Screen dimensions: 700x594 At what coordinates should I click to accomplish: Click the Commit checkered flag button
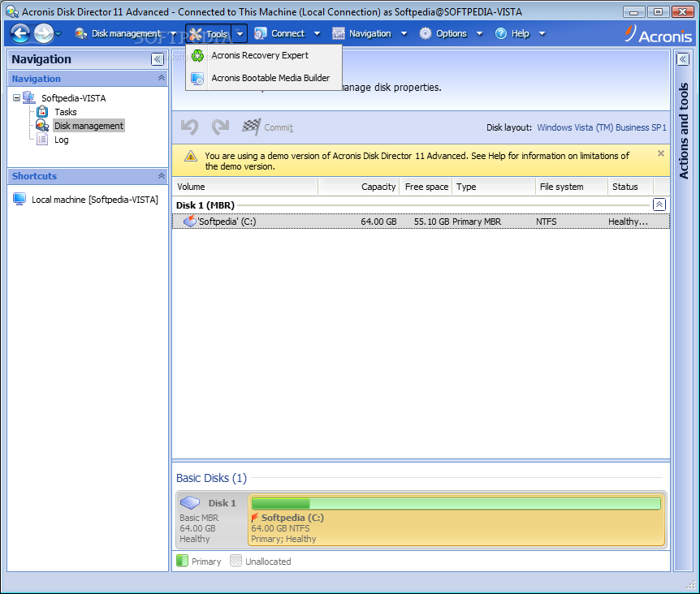tap(267, 127)
